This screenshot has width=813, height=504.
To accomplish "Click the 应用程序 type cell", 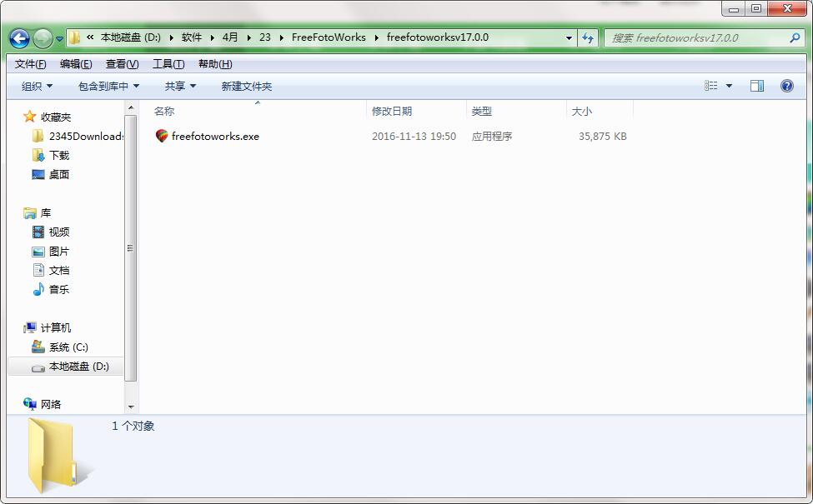I will [x=491, y=137].
